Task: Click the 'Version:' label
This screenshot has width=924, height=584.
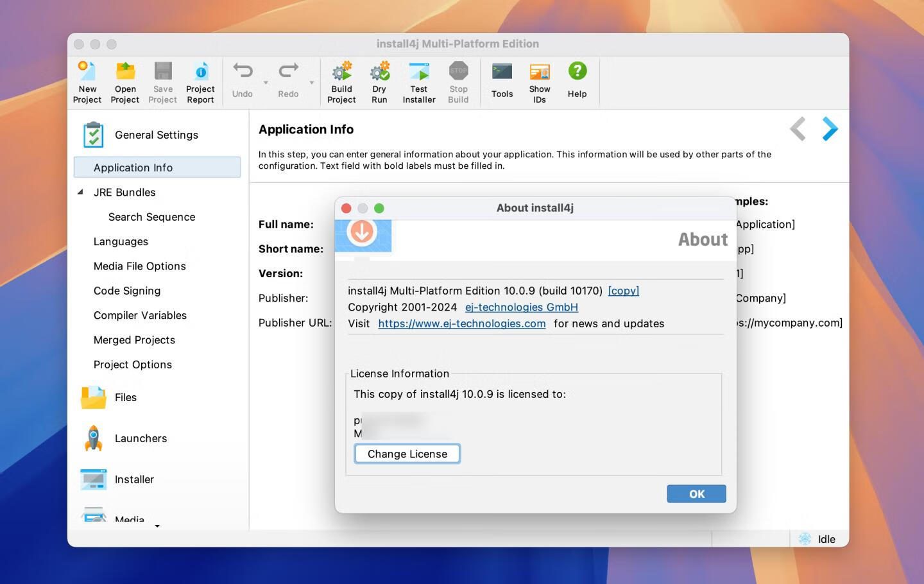Action: click(280, 273)
